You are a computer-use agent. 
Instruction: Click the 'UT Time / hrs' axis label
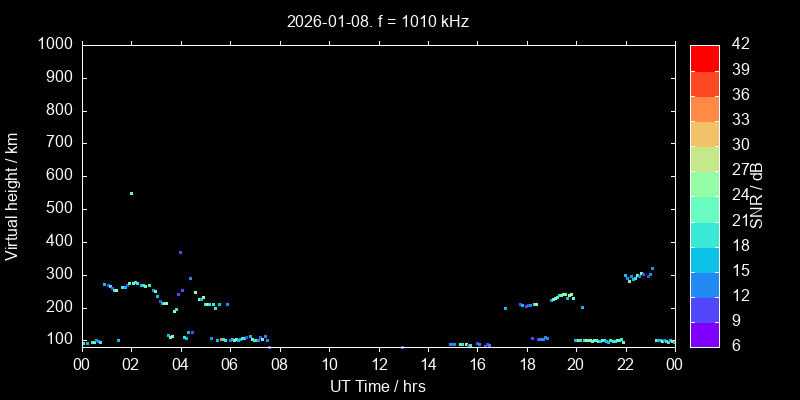tap(377, 386)
